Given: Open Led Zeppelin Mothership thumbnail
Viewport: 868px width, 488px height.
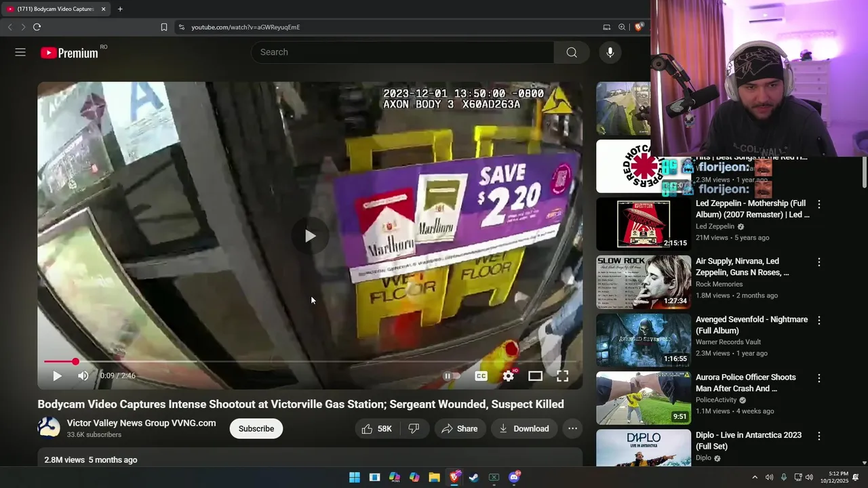Looking at the screenshot, I should coord(644,224).
